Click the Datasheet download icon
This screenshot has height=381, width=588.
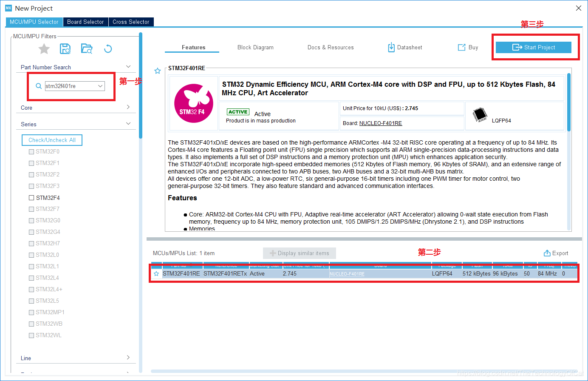tap(391, 47)
